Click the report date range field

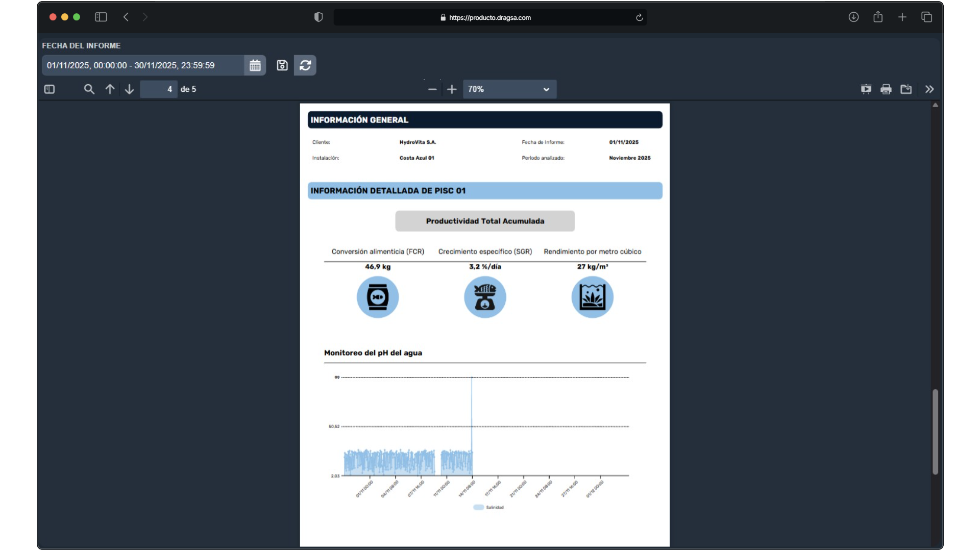[x=143, y=65]
